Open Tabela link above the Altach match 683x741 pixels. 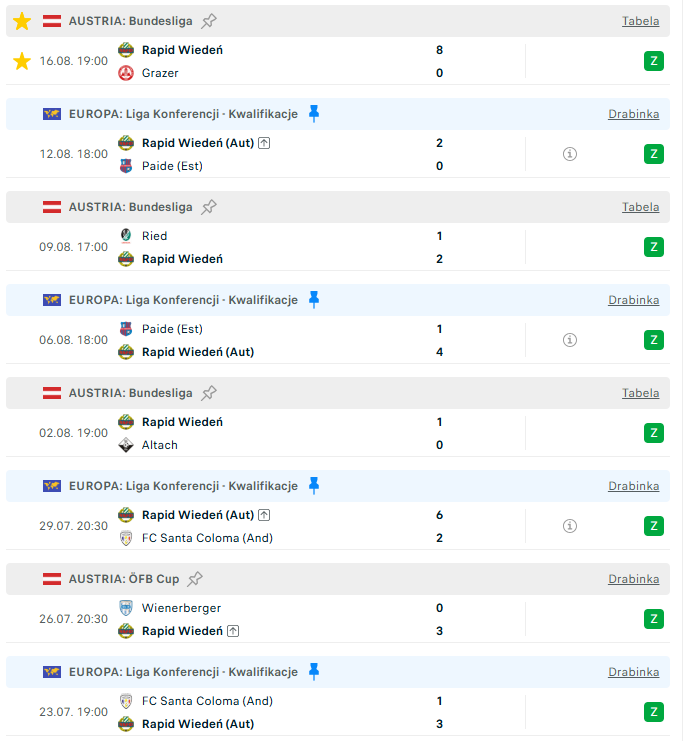point(640,393)
